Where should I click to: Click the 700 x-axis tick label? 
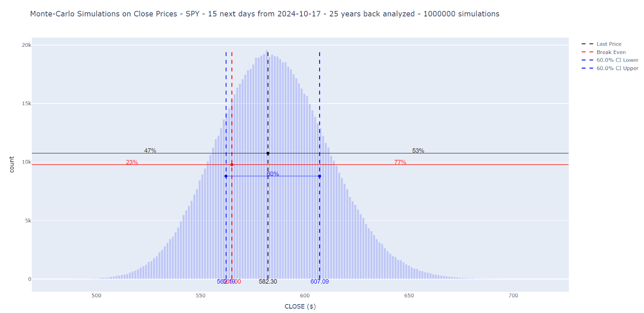513,296
